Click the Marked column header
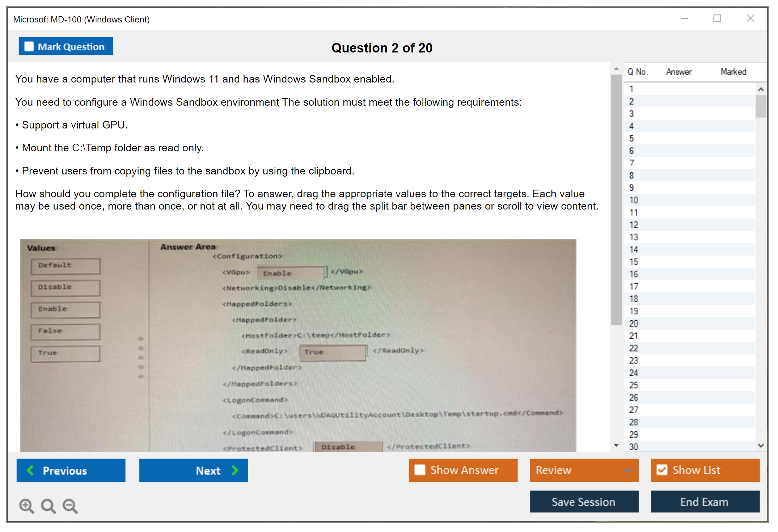 click(x=733, y=72)
